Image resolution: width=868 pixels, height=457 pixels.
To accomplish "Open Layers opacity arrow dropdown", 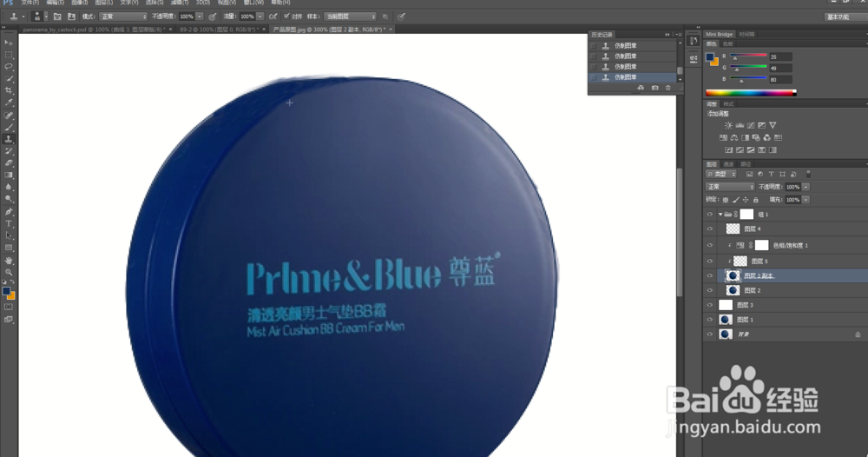I will pos(806,188).
